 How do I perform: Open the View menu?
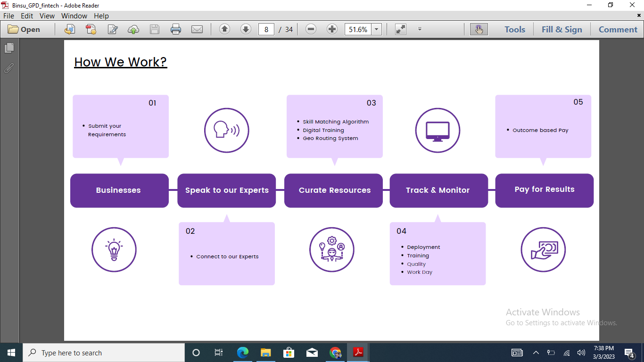[x=47, y=16]
